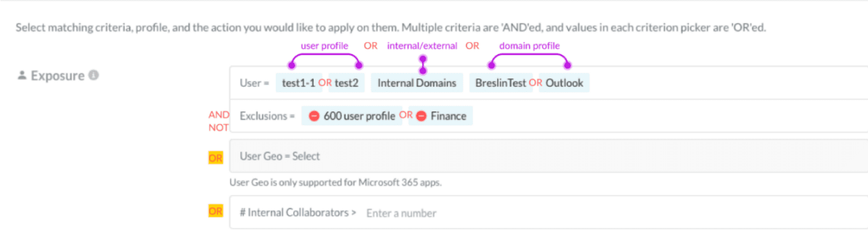Click the purple 'user profile' annotation label

[324, 46]
